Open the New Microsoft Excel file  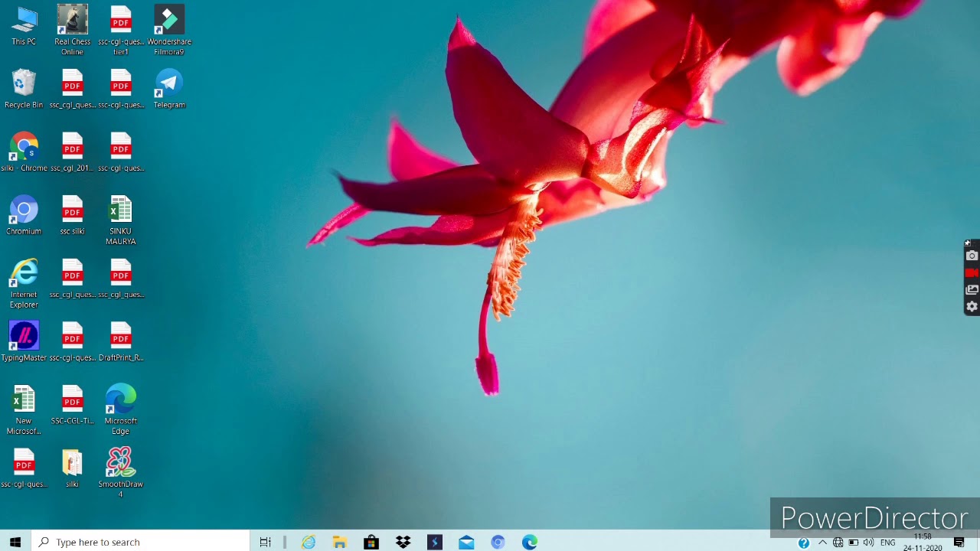click(24, 410)
